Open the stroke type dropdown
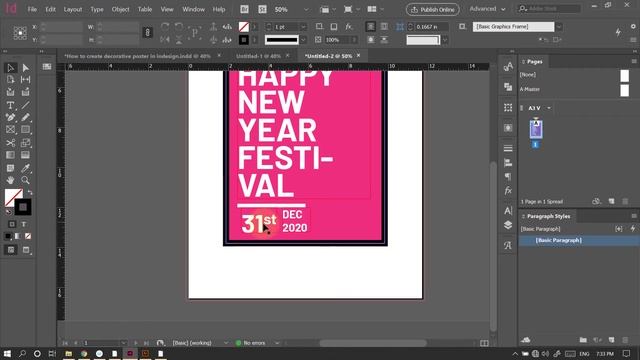This screenshot has width=640, height=360. coord(303,40)
